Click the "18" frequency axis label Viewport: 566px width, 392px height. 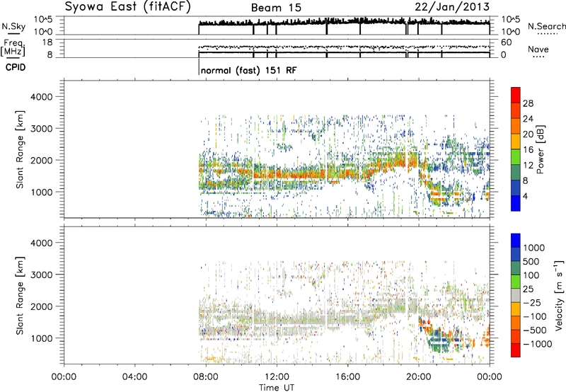pyautogui.click(x=47, y=42)
